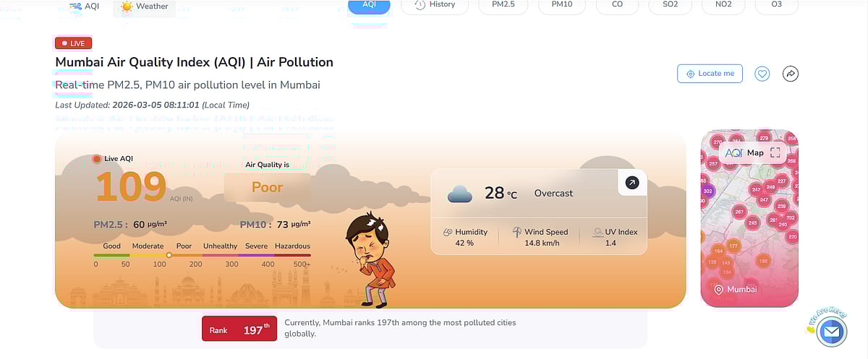Expand the AQI map to fullscreen
The height and width of the screenshot is (359, 868).
coord(775,152)
